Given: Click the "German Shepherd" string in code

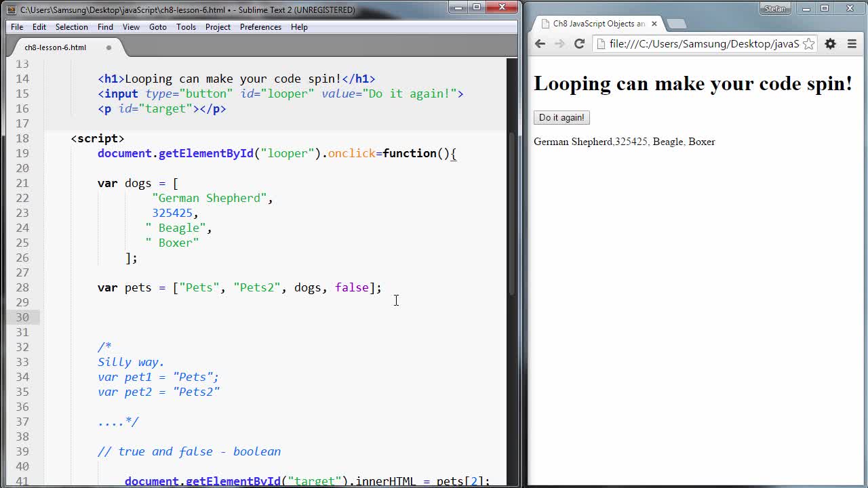Looking at the screenshot, I should pos(210,198).
